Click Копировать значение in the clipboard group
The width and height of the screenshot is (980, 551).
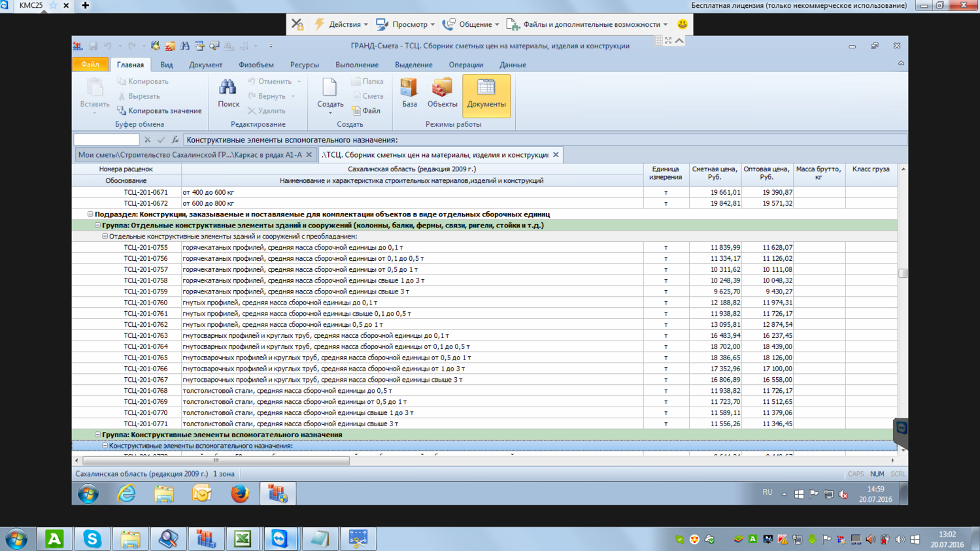tap(159, 111)
